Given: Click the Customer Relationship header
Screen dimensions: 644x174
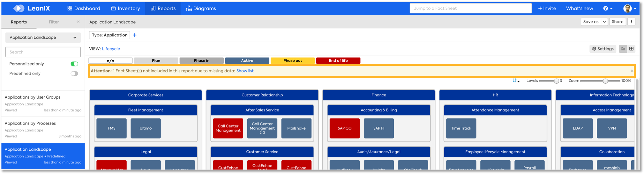Looking at the screenshot, I should tap(262, 95).
